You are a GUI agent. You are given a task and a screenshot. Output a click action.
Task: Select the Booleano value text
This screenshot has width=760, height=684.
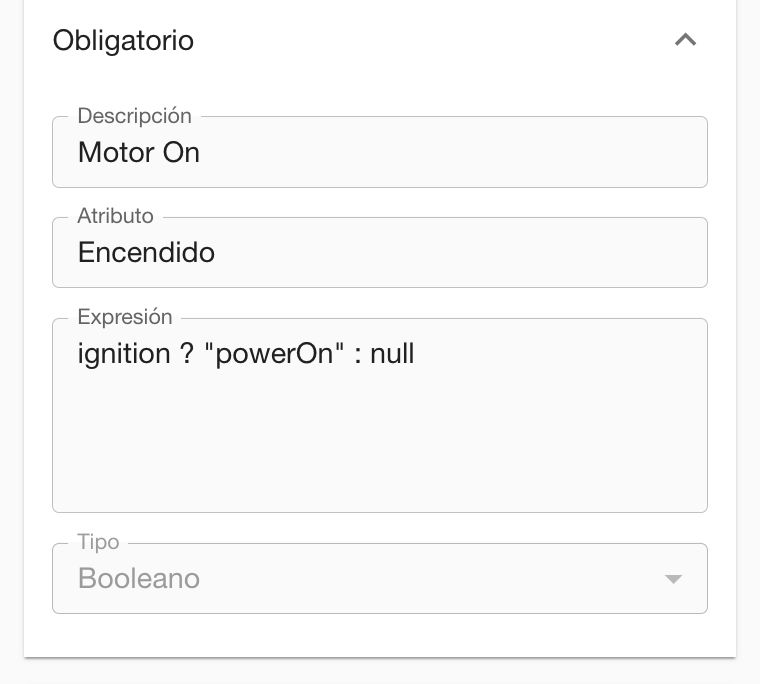tap(139, 579)
